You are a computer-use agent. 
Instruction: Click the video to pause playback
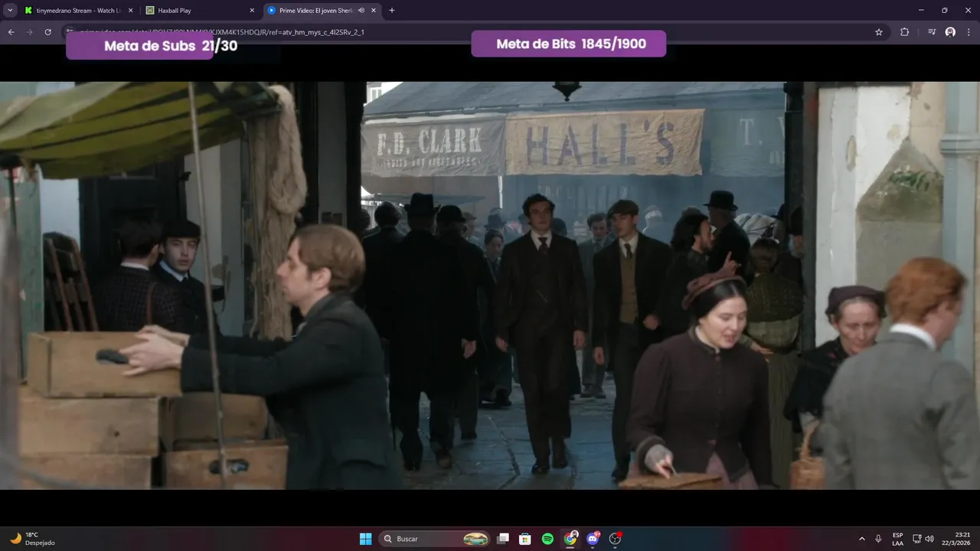click(490, 285)
